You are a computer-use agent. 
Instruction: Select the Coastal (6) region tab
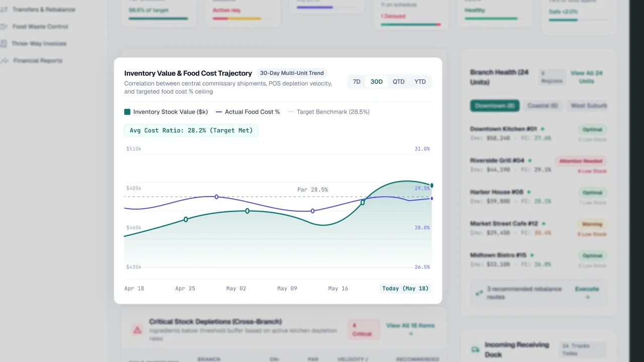pyautogui.click(x=543, y=106)
